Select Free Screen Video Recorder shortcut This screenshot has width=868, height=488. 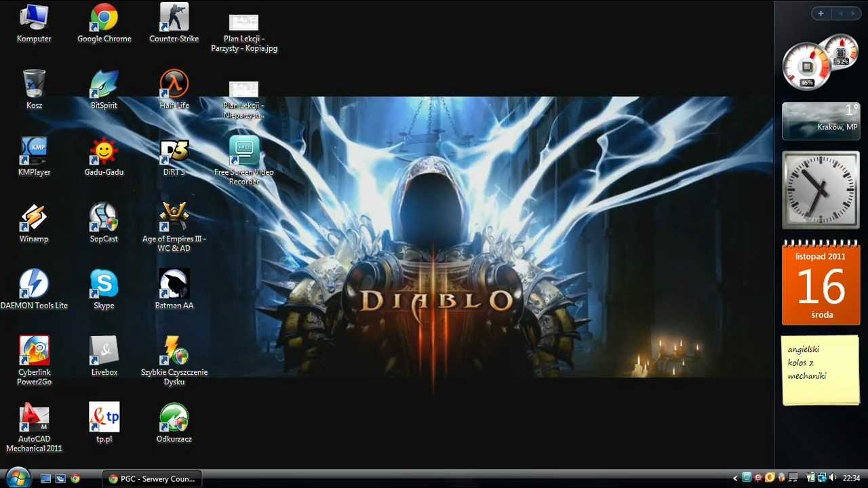pos(244,161)
